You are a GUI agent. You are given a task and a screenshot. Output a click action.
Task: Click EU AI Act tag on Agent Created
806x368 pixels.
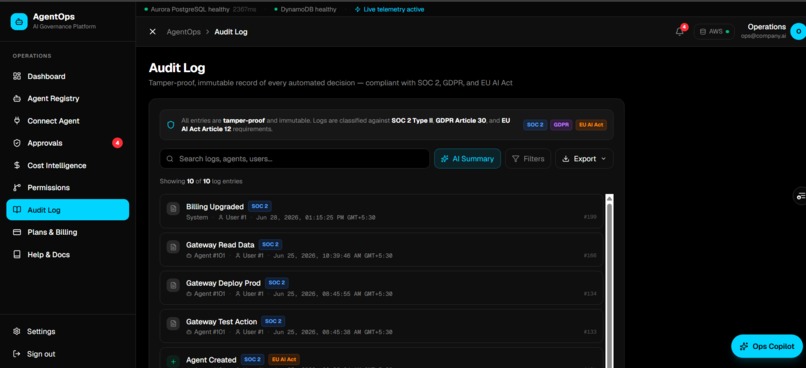coord(284,360)
